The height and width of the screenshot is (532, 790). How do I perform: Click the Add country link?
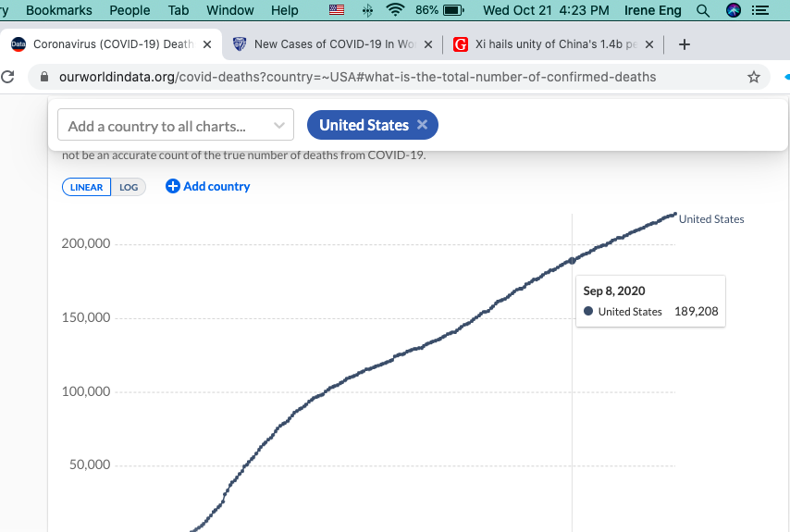pyautogui.click(x=216, y=186)
